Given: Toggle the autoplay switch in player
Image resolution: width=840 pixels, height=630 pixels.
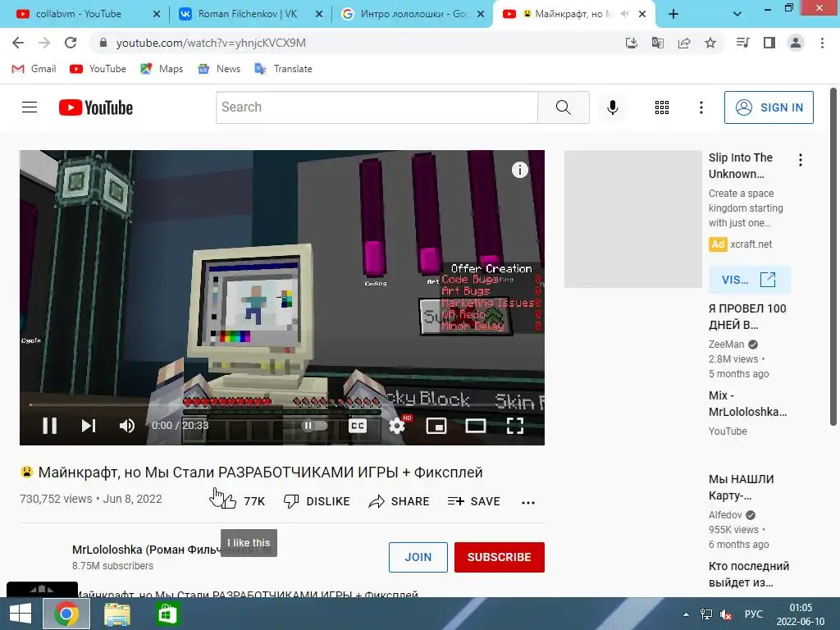Looking at the screenshot, I should 314,426.
